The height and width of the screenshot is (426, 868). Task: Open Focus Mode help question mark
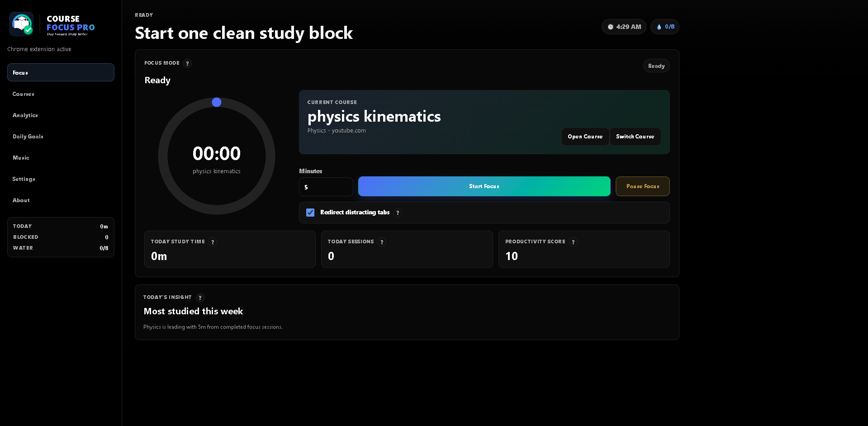tap(187, 63)
